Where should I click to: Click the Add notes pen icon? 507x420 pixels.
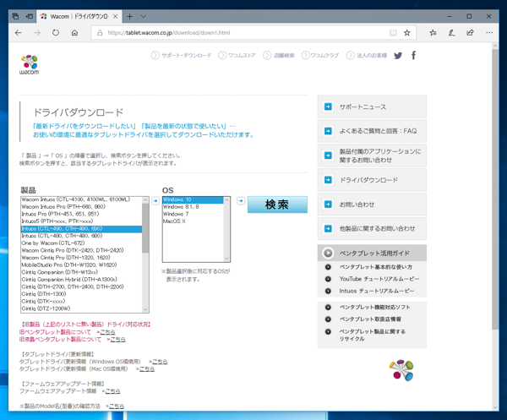click(451, 33)
